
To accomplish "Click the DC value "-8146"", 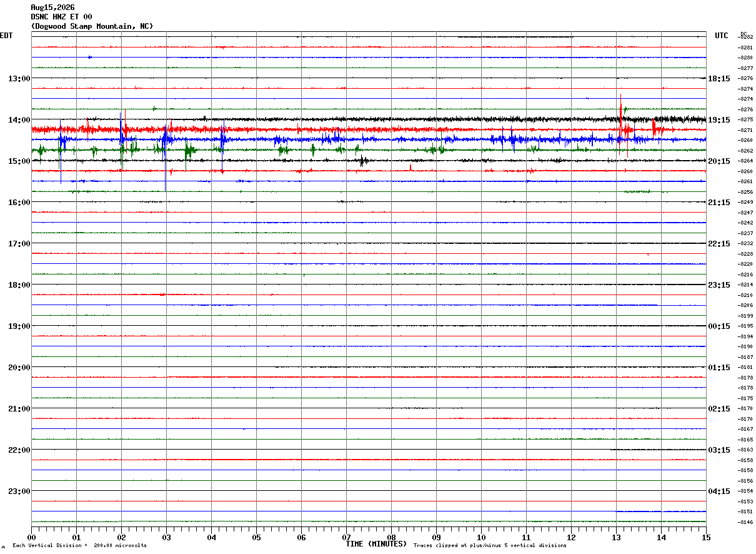I will [746, 522].
